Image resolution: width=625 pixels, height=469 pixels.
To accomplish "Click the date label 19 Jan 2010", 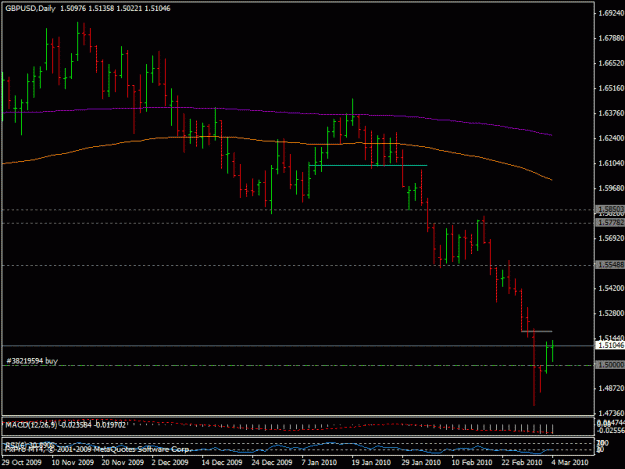I will point(371,462).
